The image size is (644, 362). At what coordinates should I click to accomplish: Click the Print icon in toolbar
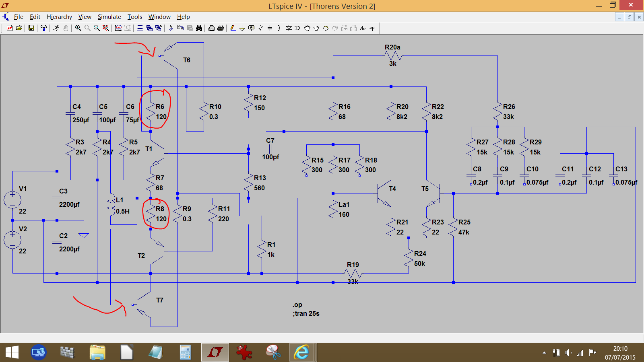pyautogui.click(x=221, y=28)
